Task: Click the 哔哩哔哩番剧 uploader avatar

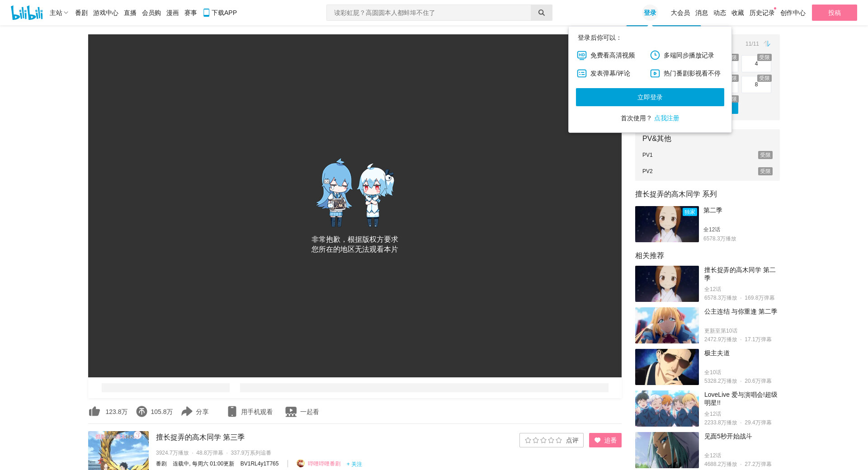Action: pos(301,463)
